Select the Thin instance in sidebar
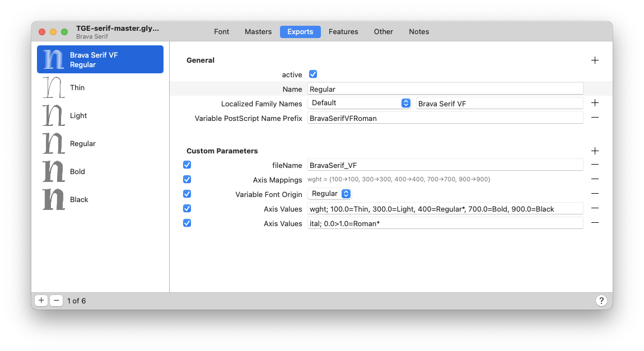644x351 pixels. click(77, 87)
